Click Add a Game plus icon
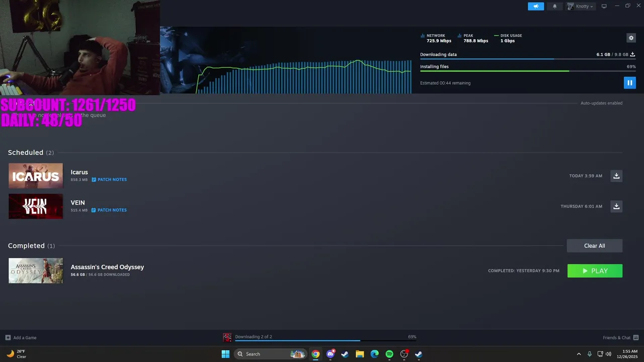This screenshot has height=362, width=644. (8, 337)
